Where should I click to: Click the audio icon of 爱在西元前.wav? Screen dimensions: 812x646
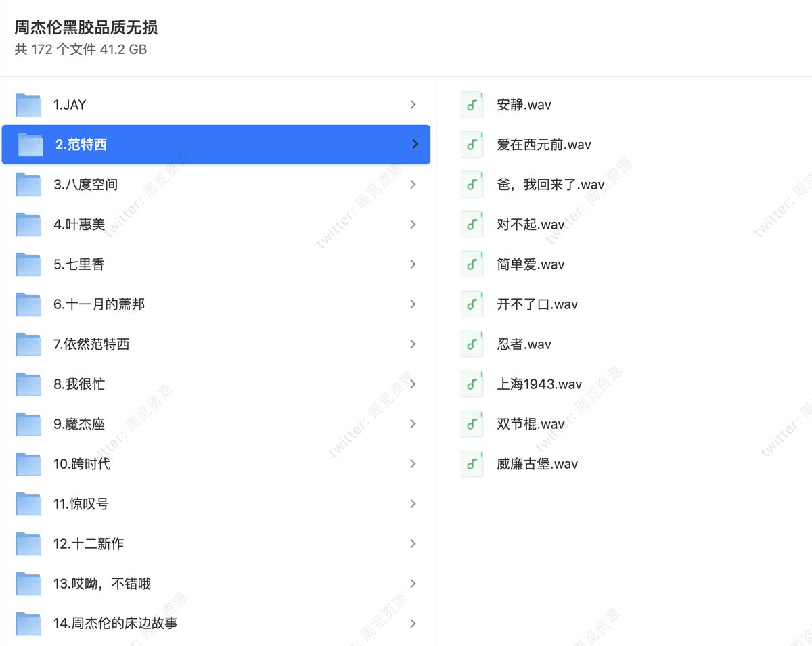pos(472,145)
